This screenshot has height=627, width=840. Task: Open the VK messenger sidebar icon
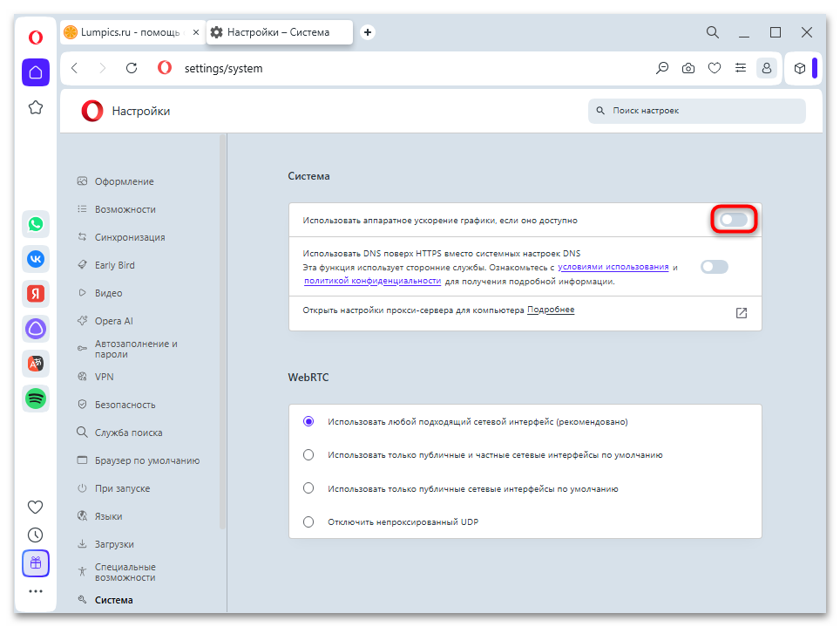tap(36, 259)
